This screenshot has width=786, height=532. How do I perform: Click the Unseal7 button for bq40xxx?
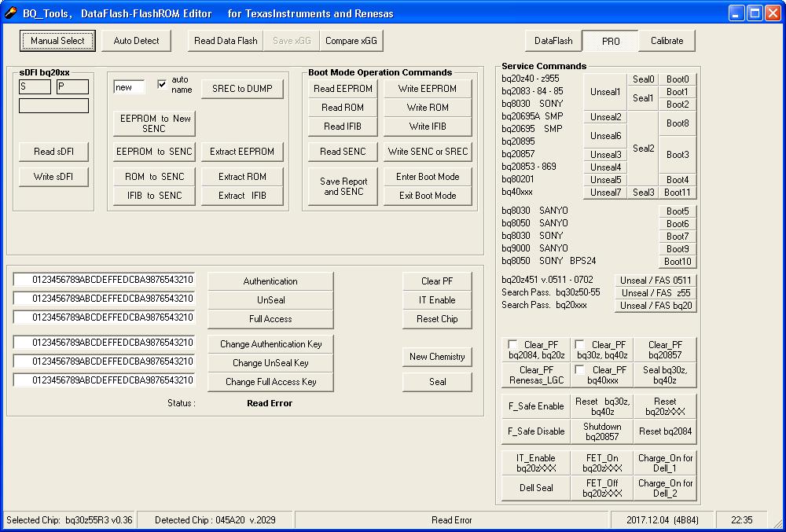tap(605, 193)
